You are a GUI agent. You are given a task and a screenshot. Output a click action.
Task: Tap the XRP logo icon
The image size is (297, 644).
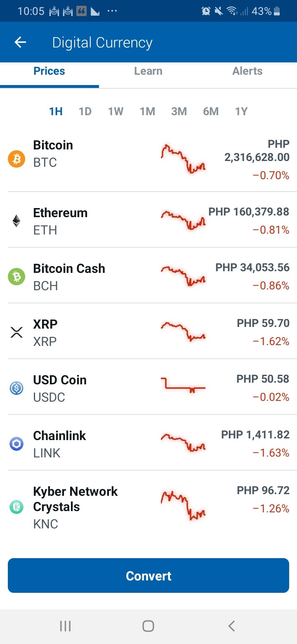(x=16, y=332)
